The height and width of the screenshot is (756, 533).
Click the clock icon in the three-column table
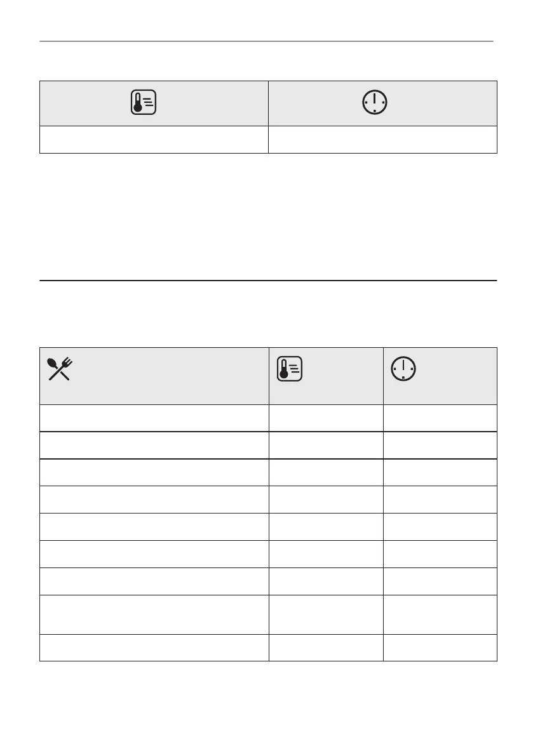coord(404,369)
